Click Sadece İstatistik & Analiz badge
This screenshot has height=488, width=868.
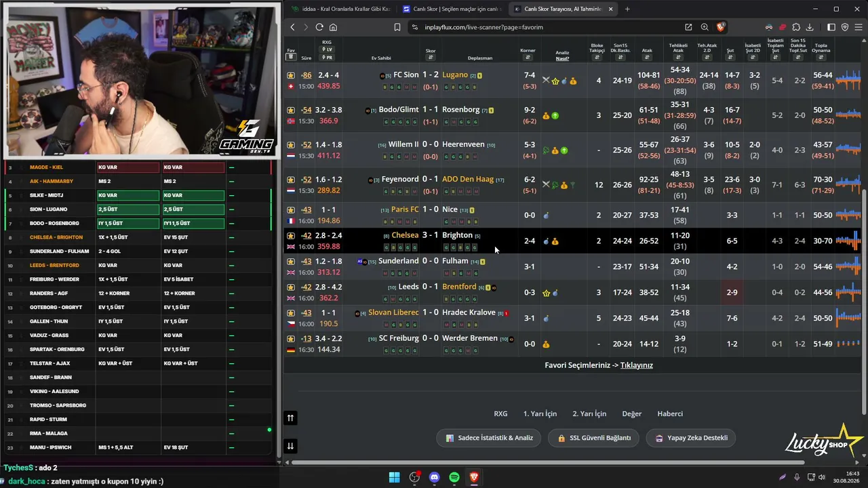(x=488, y=438)
